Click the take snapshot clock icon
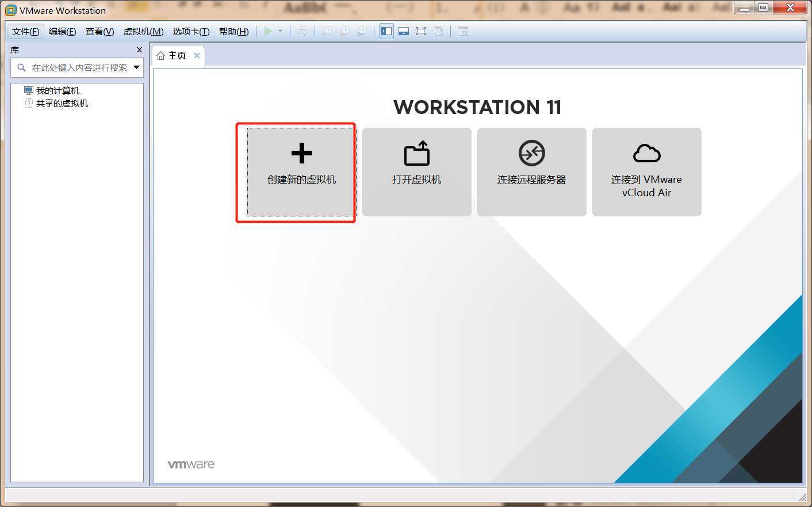Screen dimensions: 812x507 tap(327, 31)
